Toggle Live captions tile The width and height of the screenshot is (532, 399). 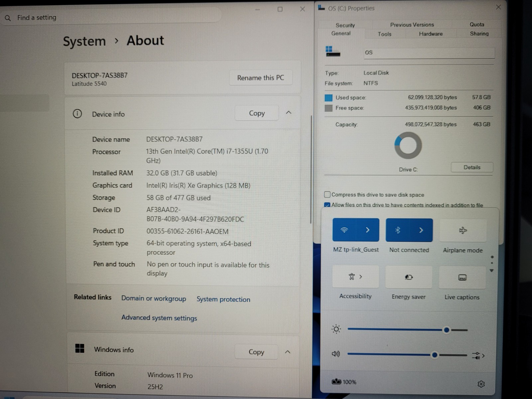click(462, 277)
